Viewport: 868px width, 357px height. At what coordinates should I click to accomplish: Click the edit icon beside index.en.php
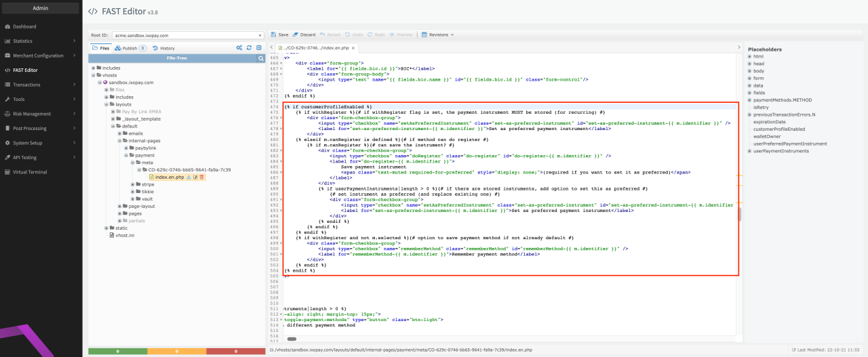(195, 177)
